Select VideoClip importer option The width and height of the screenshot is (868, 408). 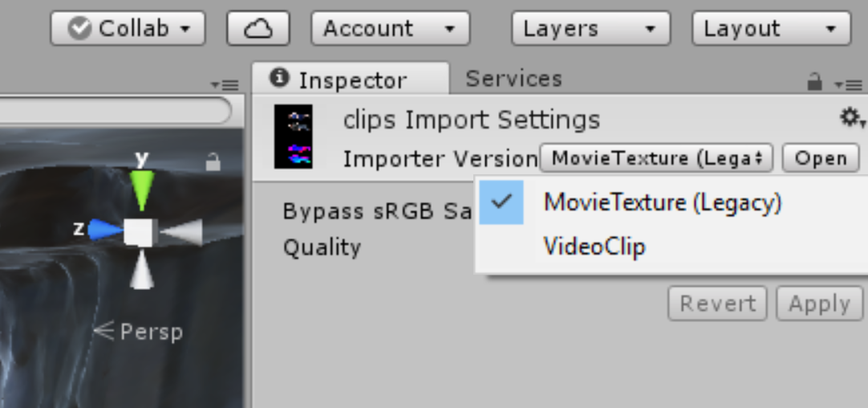594,246
